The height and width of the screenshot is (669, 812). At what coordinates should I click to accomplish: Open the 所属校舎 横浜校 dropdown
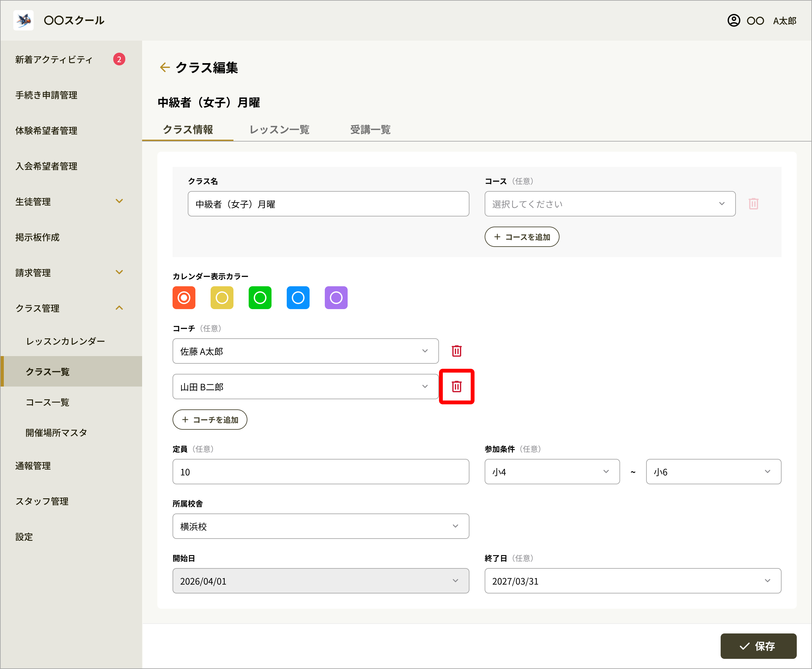tap(320, 526)
